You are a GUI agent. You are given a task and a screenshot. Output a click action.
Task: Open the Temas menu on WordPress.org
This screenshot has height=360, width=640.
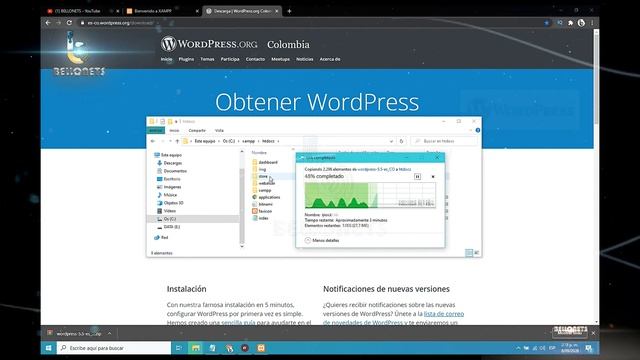(207, 59)
